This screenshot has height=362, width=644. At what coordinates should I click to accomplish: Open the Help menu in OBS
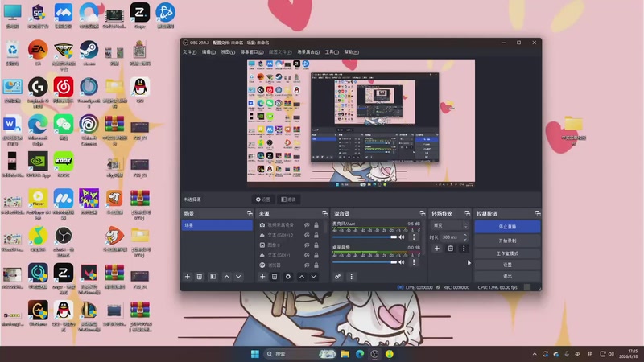[x=351, y=52]
